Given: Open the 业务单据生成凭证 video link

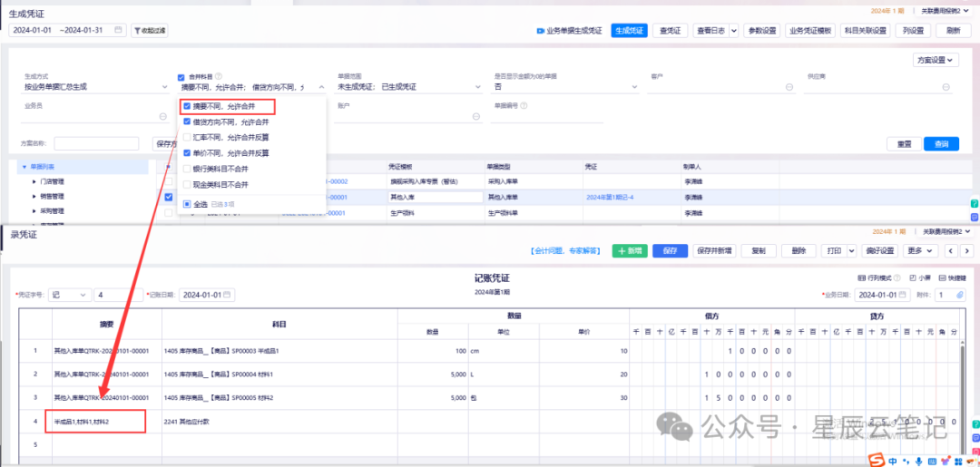Looking at the screenshot, I should tap(569, 30).
